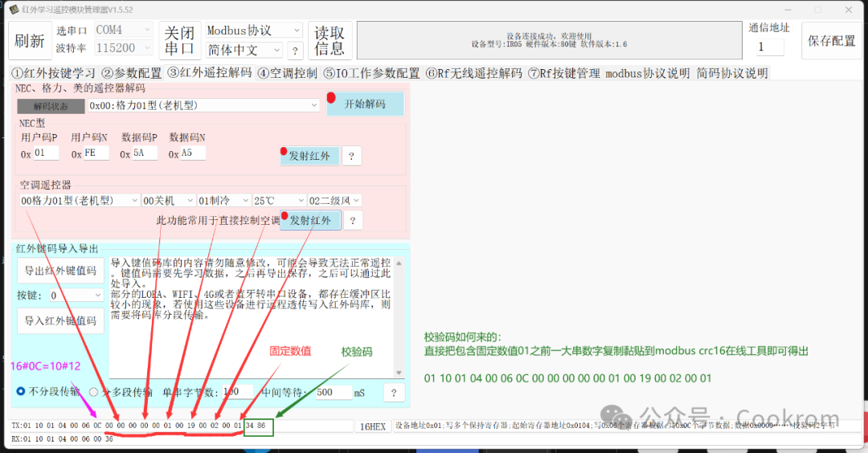Expand the 02二级风 fan speed dropdown
Viewport: 868px width, 453px height.
[334, 200]
